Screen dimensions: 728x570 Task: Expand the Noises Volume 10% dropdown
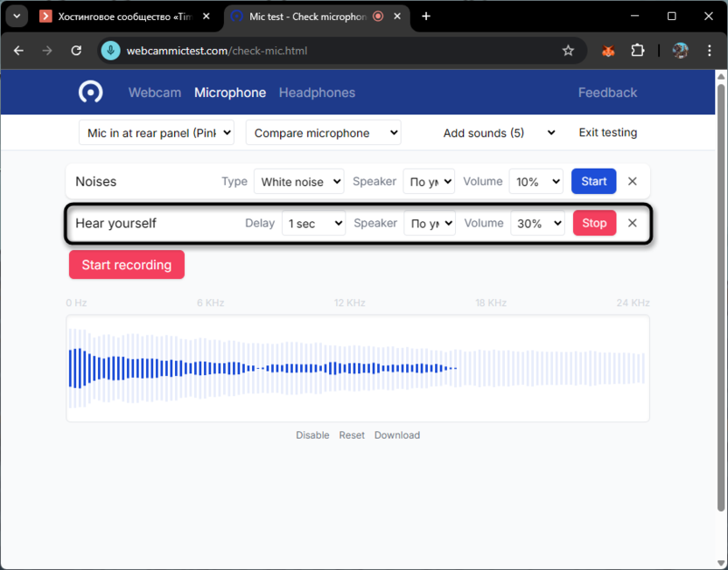click(x=535, y=182)
